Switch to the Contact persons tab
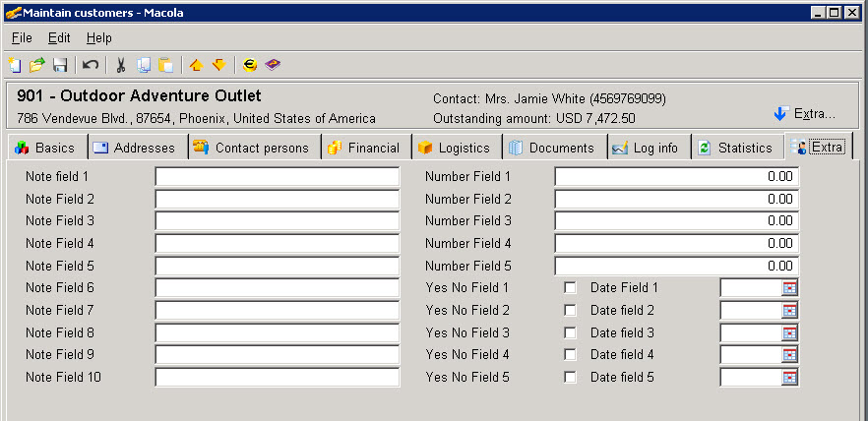Screen dimensions: 868x421 [x=255, y=148]
